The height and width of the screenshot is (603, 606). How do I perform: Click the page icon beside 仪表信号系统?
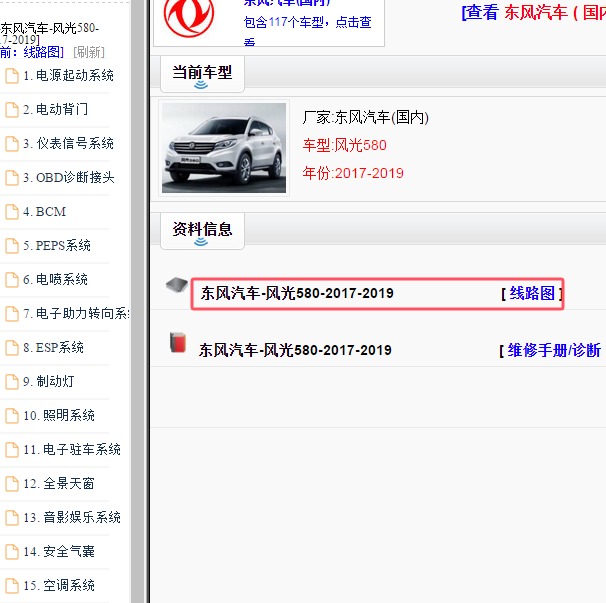tap(12, 143)
